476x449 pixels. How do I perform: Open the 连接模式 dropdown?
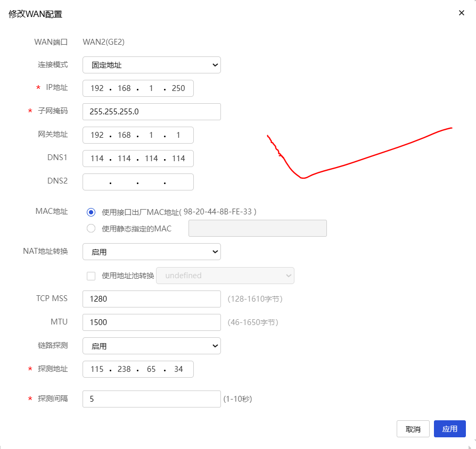(x=151, y=65)
